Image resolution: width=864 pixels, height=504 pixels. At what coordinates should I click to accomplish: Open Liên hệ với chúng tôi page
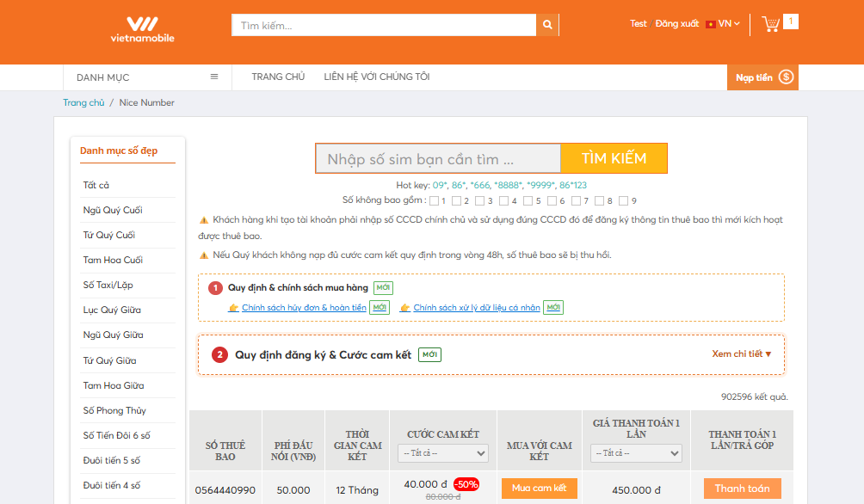pos(377,77)
